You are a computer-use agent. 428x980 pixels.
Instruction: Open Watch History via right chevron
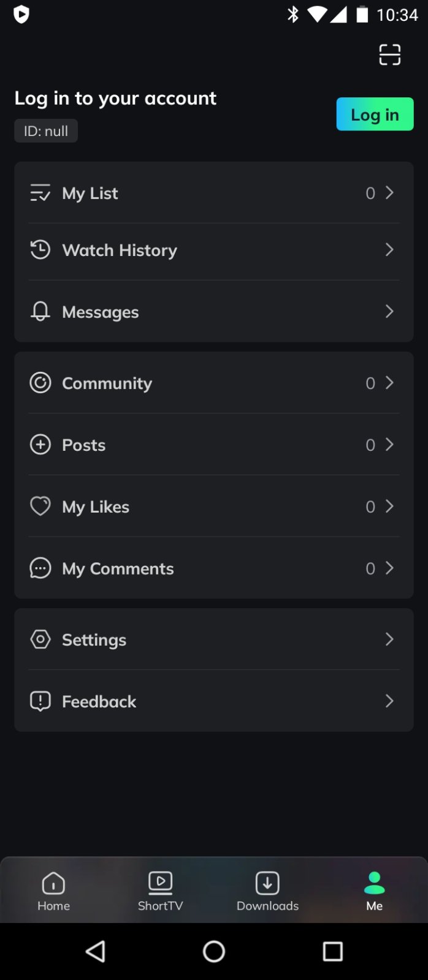coord(389,250)
